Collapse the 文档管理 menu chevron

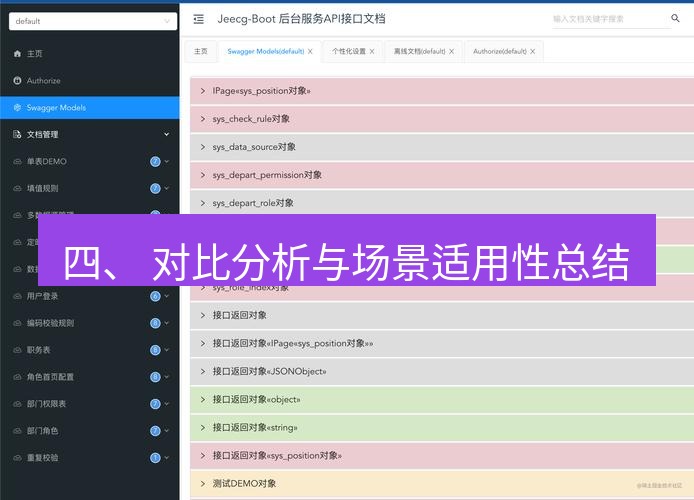[166, 134]
